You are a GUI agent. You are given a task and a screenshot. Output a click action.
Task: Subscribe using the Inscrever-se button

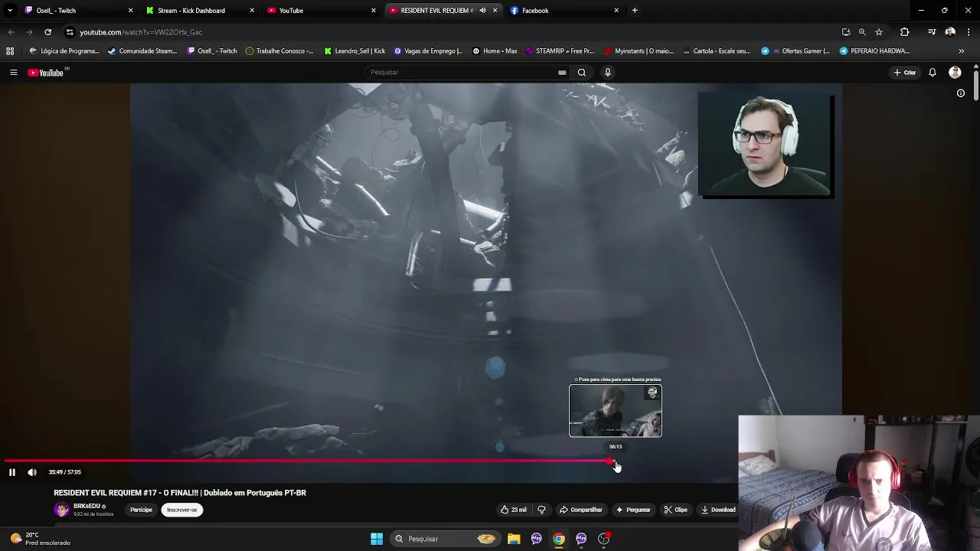tap(182, 510)
